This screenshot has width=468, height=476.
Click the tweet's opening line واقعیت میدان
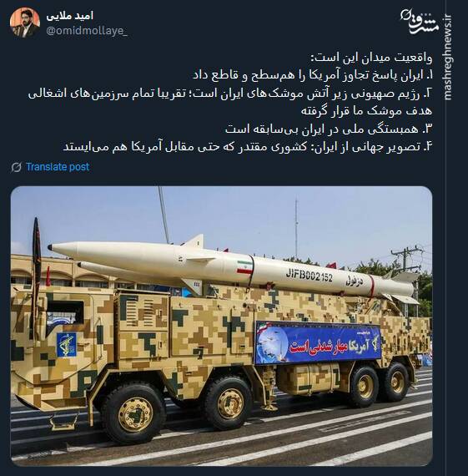point(372,58)
